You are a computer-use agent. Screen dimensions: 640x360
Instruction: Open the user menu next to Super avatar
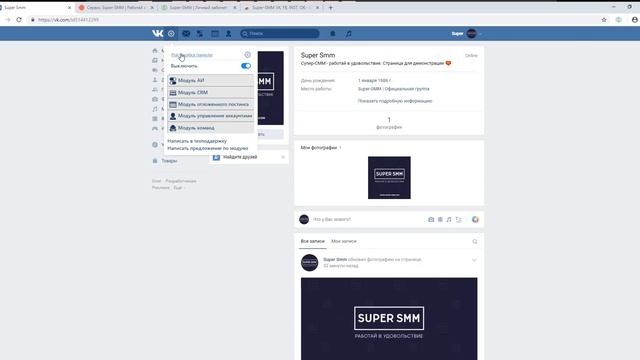(480, 33)
